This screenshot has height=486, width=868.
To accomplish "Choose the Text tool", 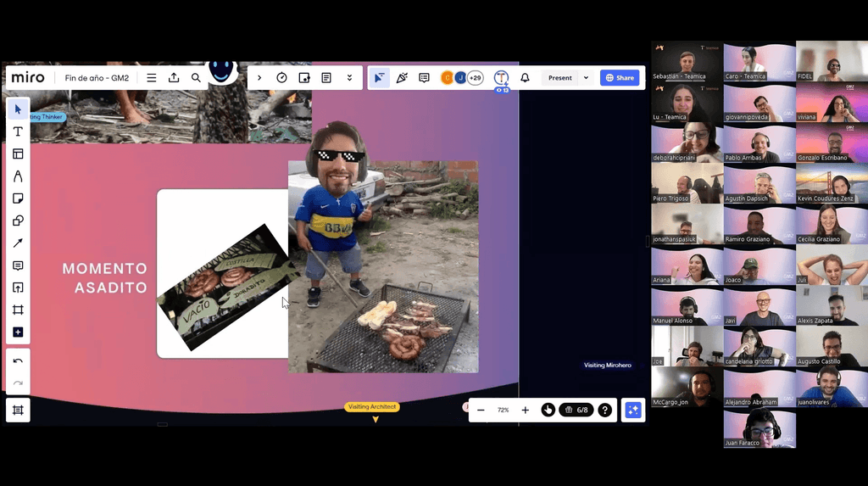I will coord(18,131).
